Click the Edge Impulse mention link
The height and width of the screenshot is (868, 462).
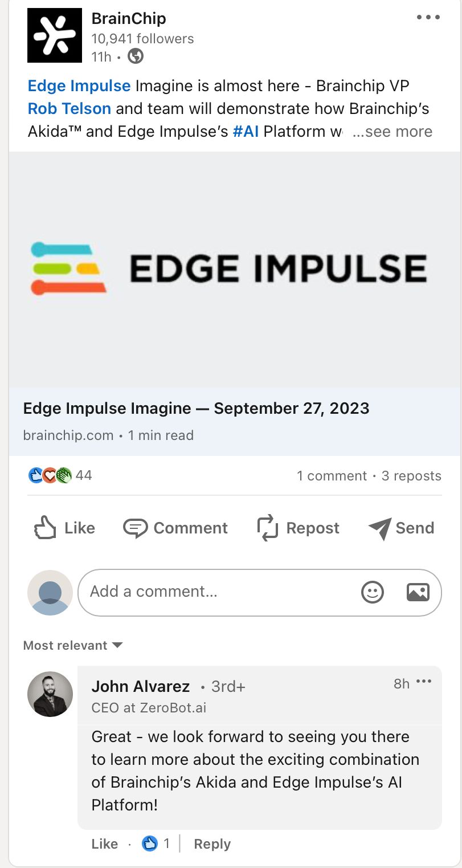click(79, 86)
